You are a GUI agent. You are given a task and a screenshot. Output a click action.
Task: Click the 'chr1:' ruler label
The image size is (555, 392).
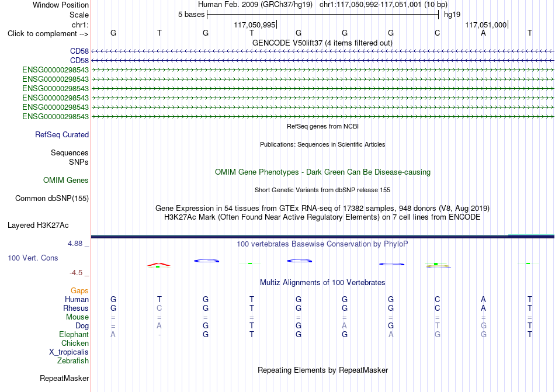coord(80,25)
